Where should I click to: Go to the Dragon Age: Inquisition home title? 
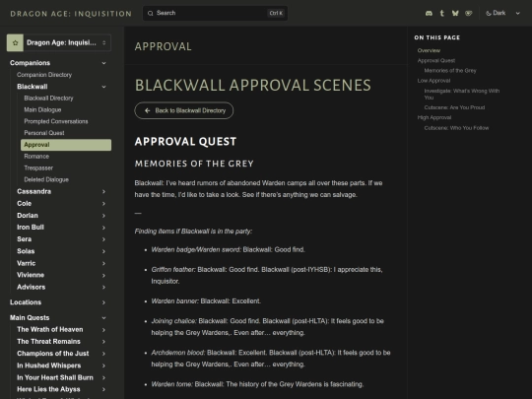pyautogui.click(x=71, y=14)
